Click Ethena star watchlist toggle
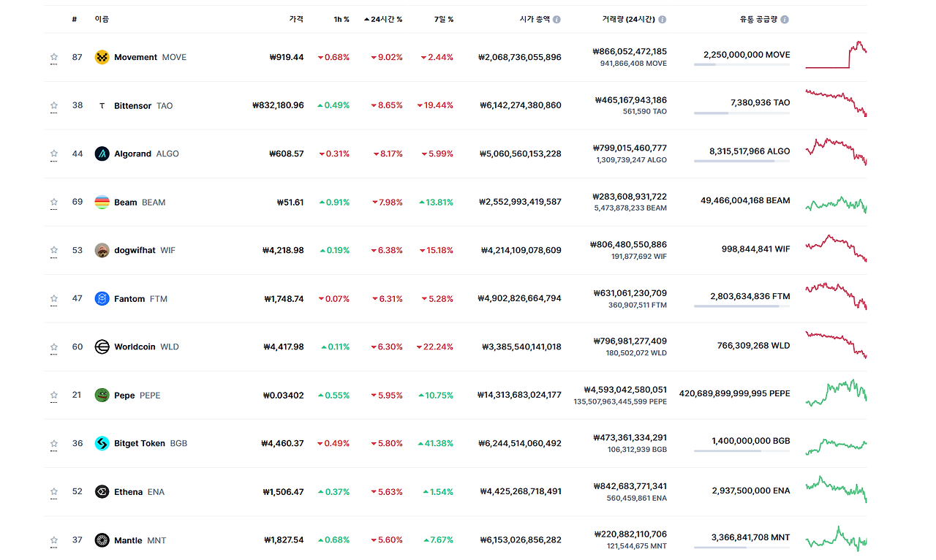Viewport: 936px width, 560px height. 53,491
